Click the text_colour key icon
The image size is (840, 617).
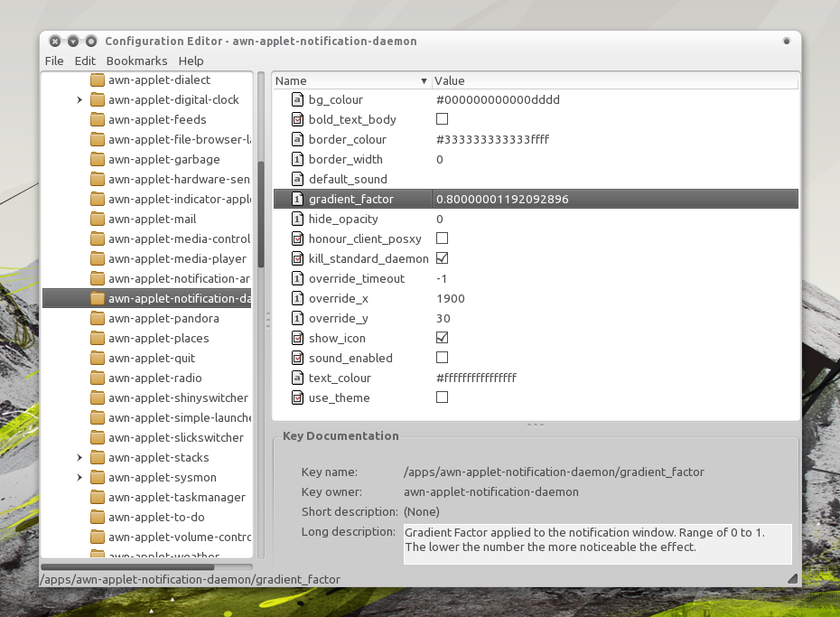coord(297,378)
